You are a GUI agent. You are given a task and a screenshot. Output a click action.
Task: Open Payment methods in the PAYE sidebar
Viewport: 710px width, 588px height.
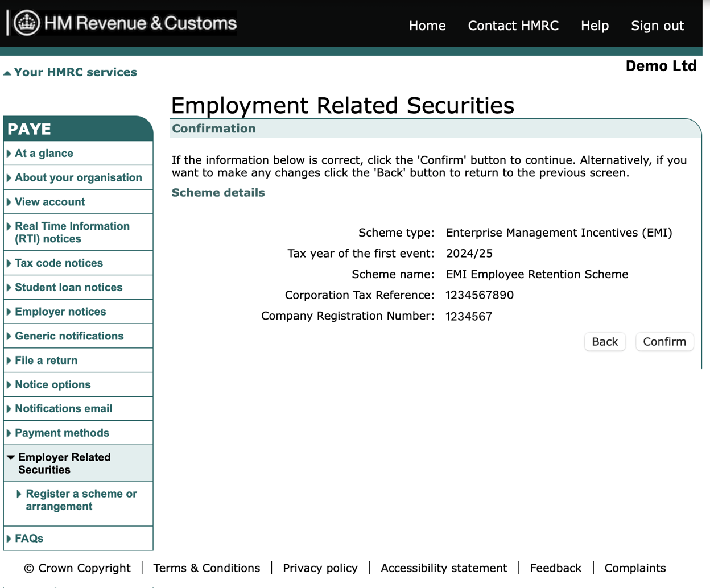click(63, 433)
